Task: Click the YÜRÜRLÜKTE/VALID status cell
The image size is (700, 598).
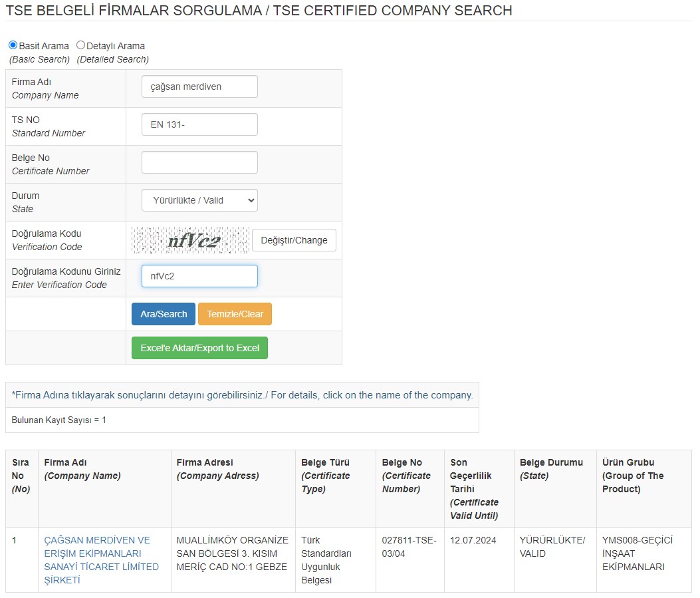Action: pyautogui.click(x=552, y=546)
